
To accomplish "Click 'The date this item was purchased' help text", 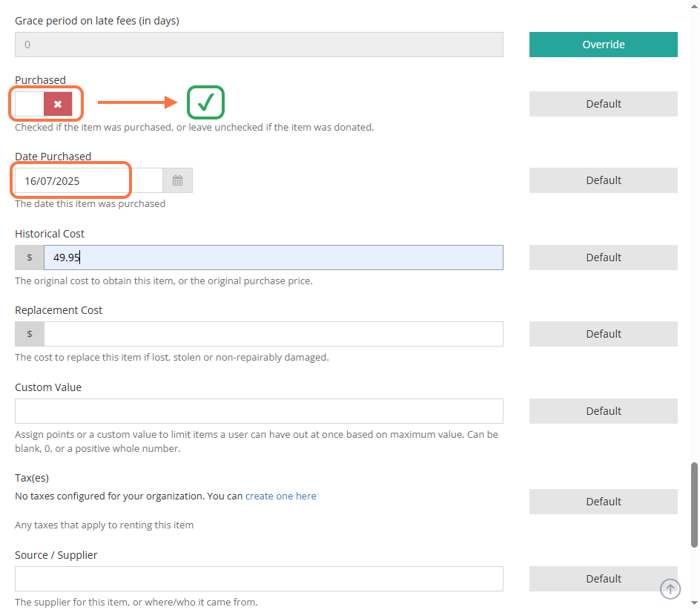I will [x=90, y=204].
